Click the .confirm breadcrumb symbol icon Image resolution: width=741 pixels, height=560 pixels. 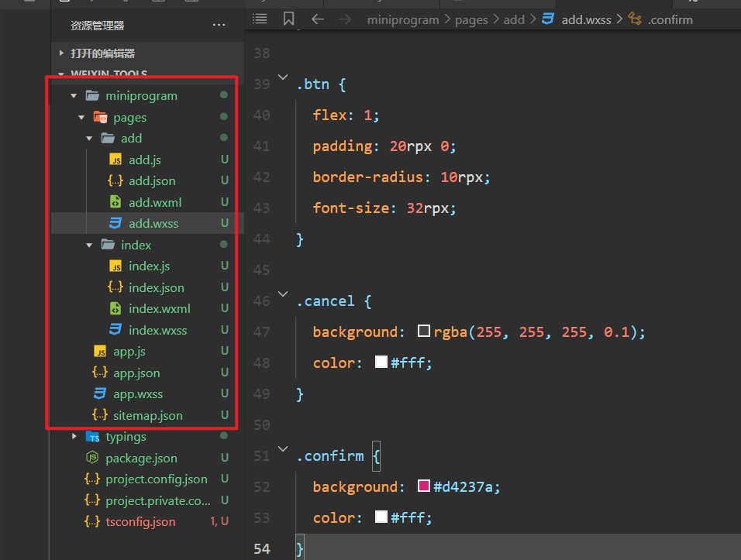[635, 19]
